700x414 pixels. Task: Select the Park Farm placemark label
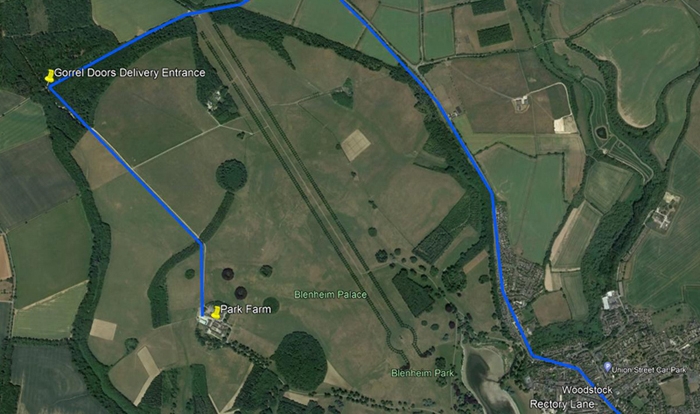click(x=246, y=309)
